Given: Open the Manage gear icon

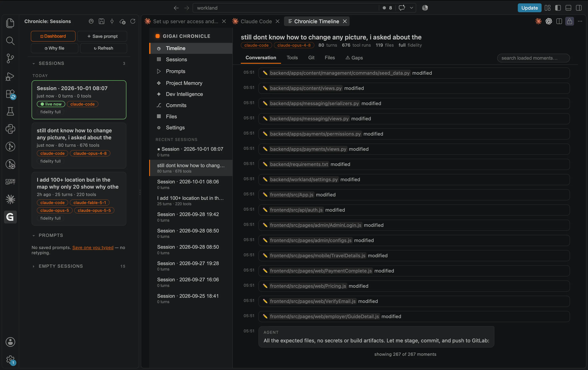Looking at the screenshot, I should [10, 360].
